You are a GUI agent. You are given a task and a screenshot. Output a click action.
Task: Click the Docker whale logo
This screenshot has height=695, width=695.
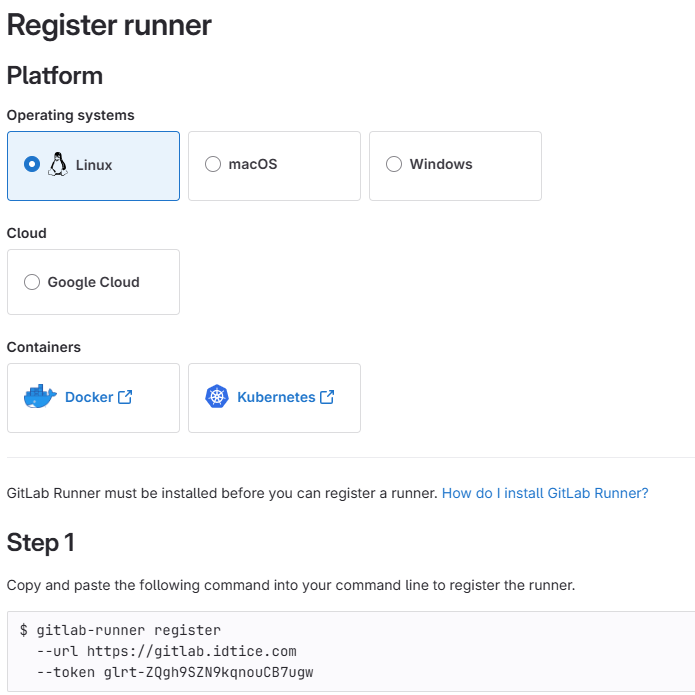coord(40,397)
